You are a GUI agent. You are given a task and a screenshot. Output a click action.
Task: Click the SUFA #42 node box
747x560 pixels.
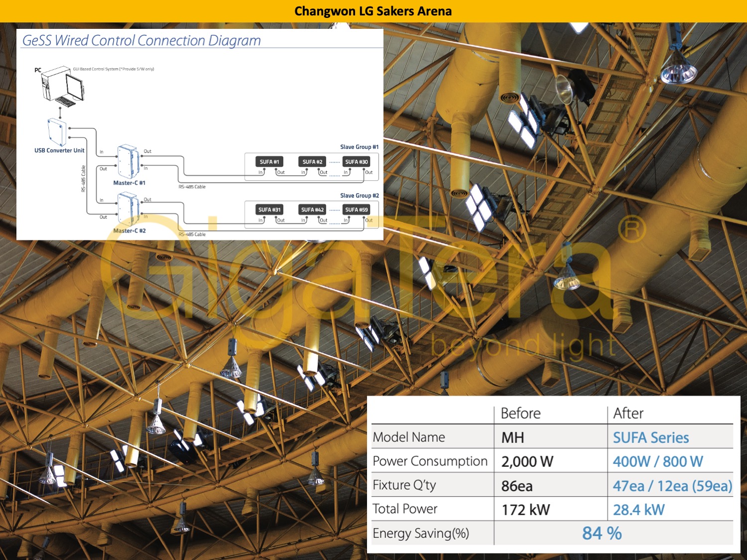(x=312, y=210)
